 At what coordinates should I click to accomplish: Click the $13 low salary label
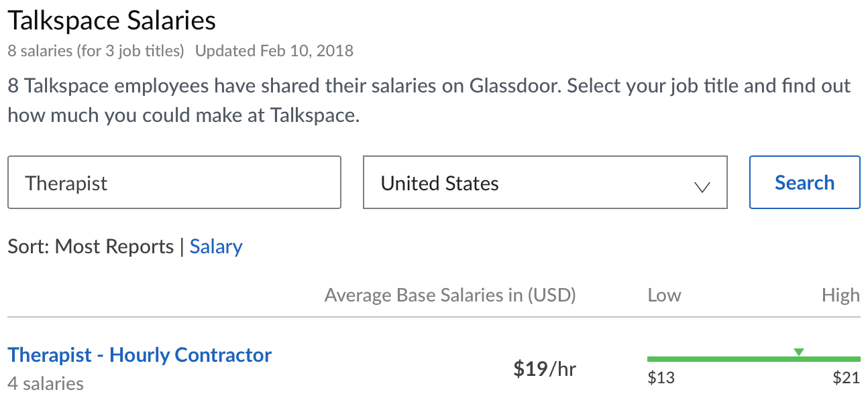click(661, 378)
